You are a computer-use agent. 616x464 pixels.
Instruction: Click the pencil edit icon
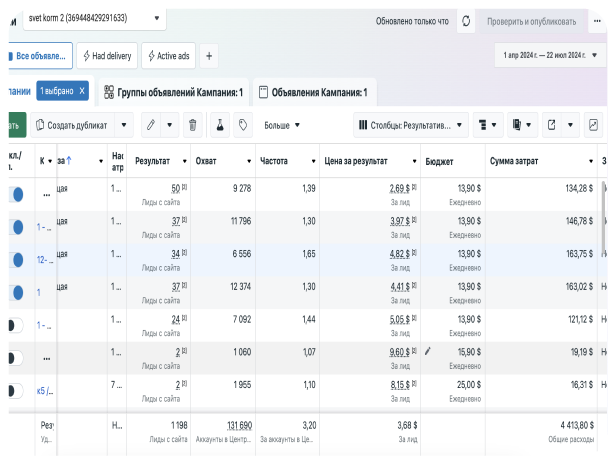(151, 125)
